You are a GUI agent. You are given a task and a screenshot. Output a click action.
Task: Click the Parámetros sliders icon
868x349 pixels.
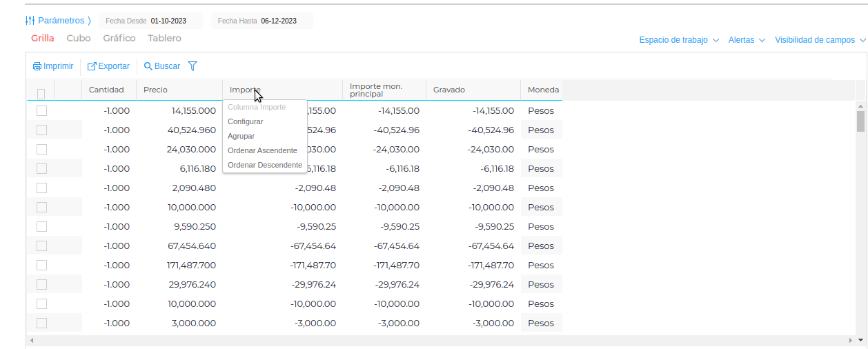[x=30, y=21]
